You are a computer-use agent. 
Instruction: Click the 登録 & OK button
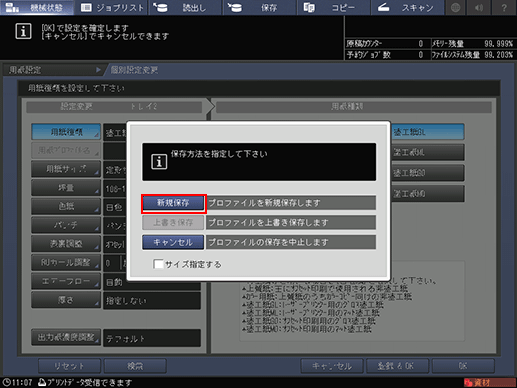click(x=397, y=366)
